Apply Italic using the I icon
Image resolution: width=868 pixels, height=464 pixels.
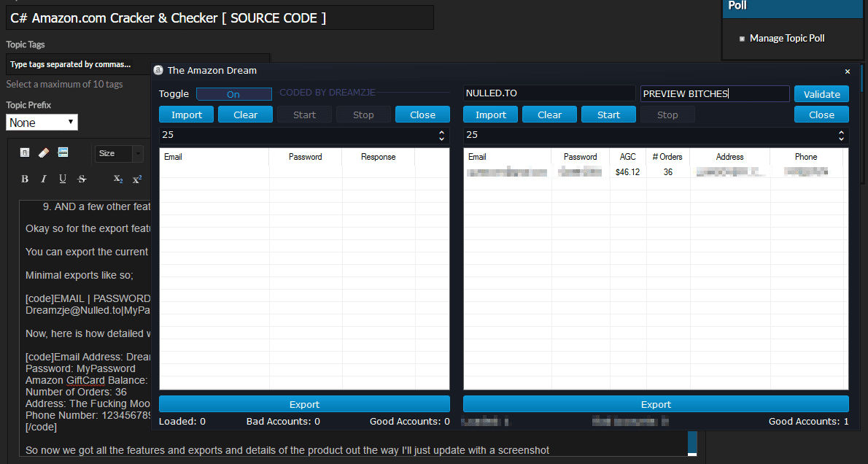[44, 179]
